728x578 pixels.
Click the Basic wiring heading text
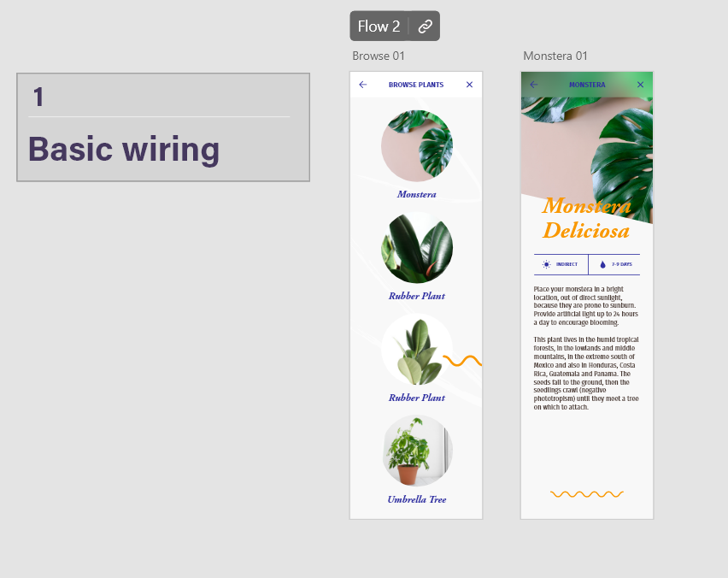click(x=124, y=150)
